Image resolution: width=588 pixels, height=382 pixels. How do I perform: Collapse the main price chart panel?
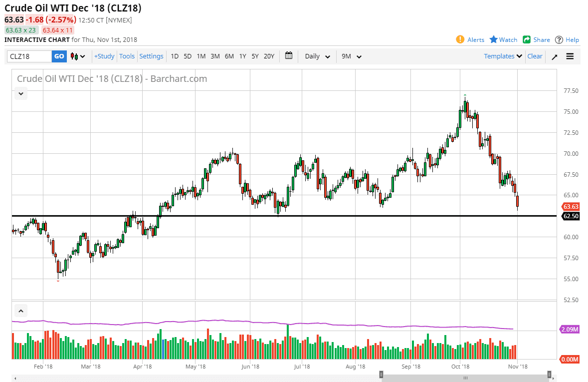tap(20, 93)
